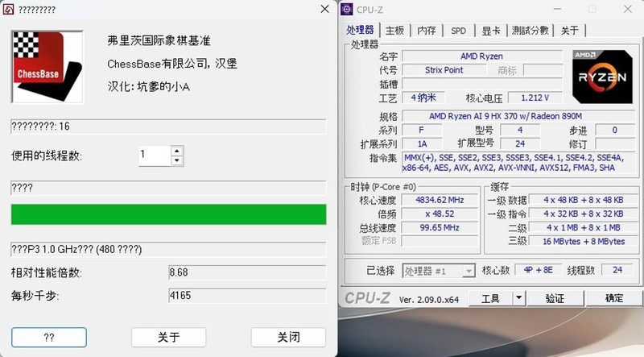Click the AMD Ryzen logo in CPU-Z

point(602,77)
